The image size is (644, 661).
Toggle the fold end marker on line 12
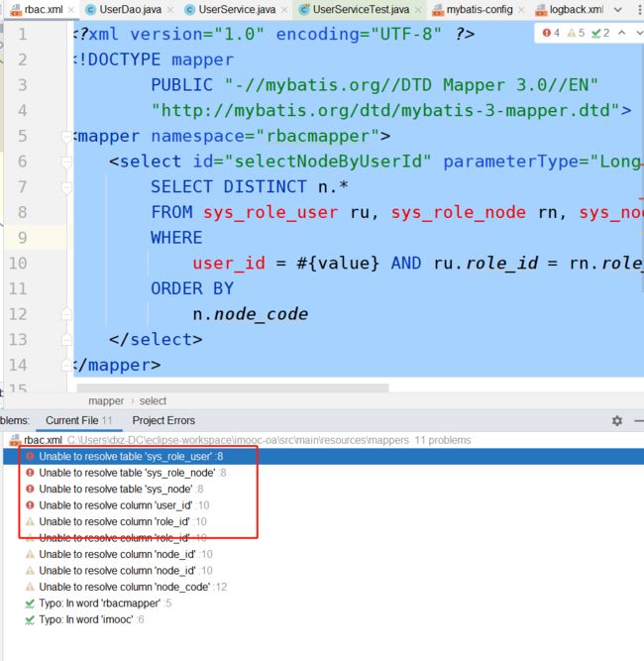66,314
